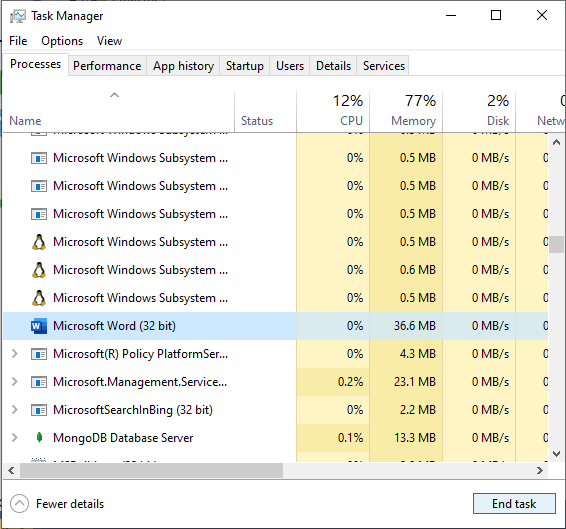
Task: Click the 0.1% CPU value
Action: pyautogui.click(x=350, y=438)
